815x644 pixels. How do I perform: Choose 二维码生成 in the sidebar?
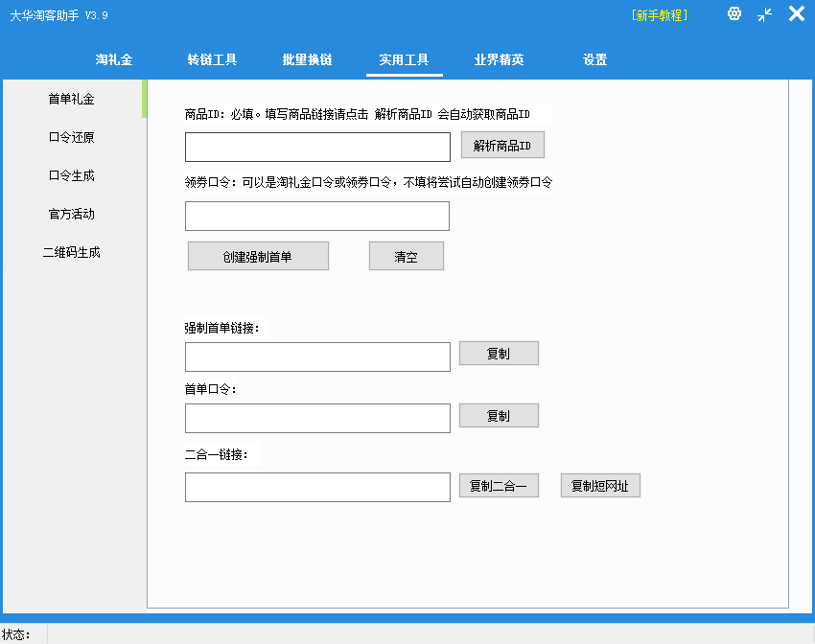pyautogui.click(x=72, y=252)
